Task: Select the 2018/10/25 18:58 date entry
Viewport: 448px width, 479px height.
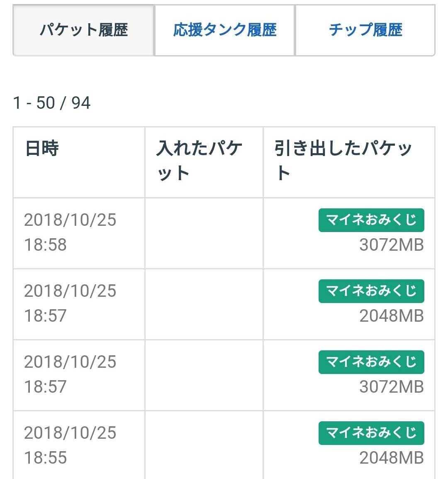Action: click(70, 232)
